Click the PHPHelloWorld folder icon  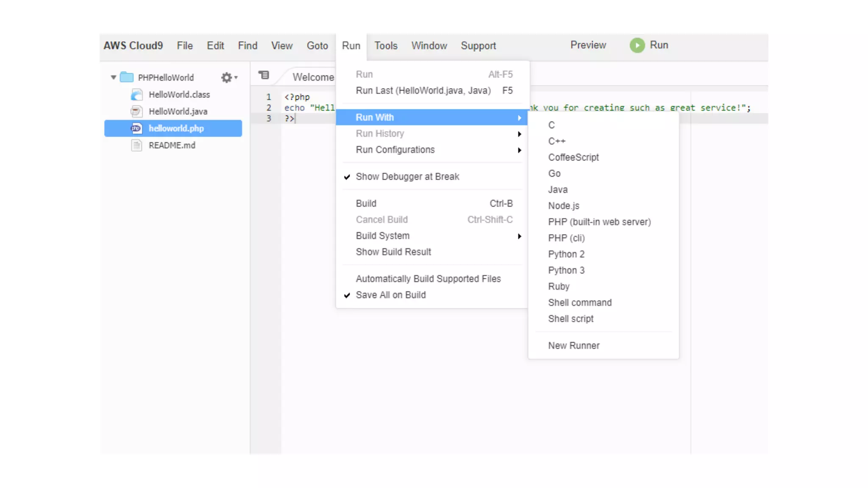(127, 77)
